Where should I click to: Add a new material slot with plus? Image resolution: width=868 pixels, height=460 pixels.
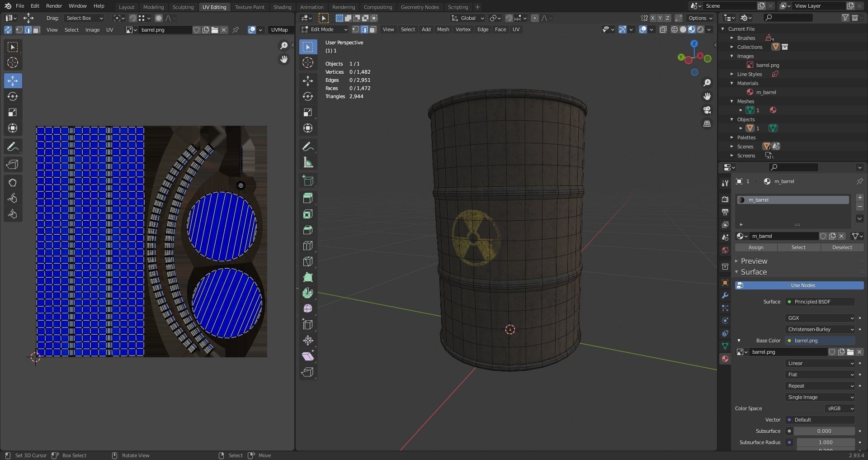tap(860, 198)
